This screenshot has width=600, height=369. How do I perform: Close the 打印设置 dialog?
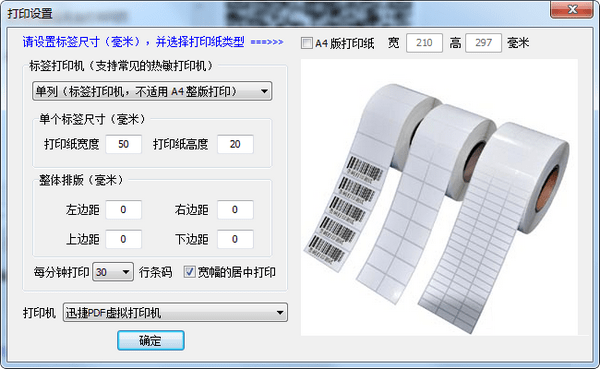572,9
